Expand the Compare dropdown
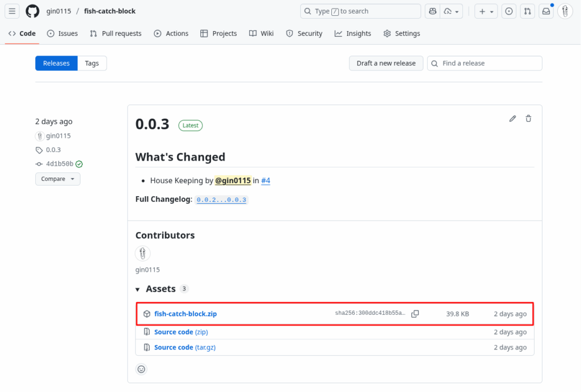 [57, 179]
